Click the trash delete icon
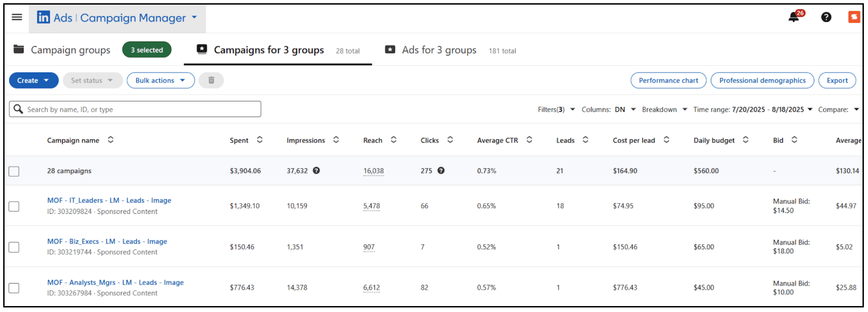868x312 pixels. pyautogui.click(x=211, y=80)
